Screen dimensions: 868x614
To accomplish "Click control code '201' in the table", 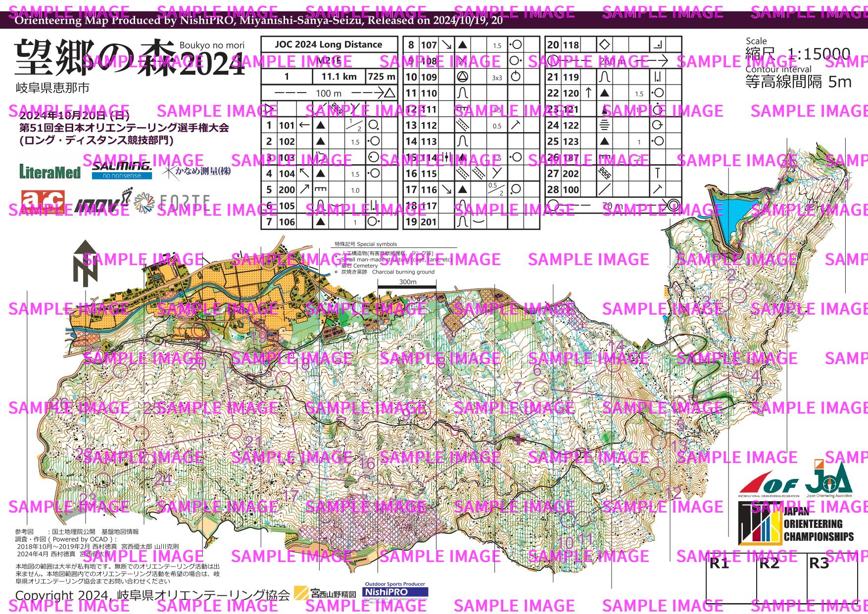I will pyautogui.click(x=429, y=222).
